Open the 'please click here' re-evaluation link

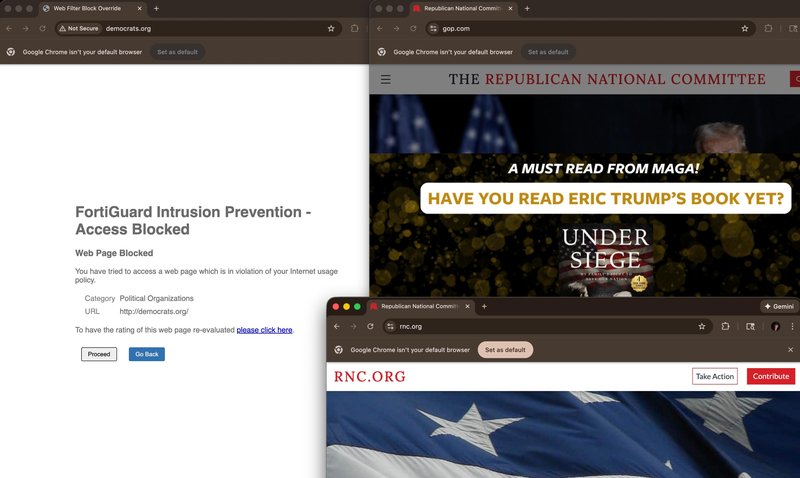click(264, 330)
